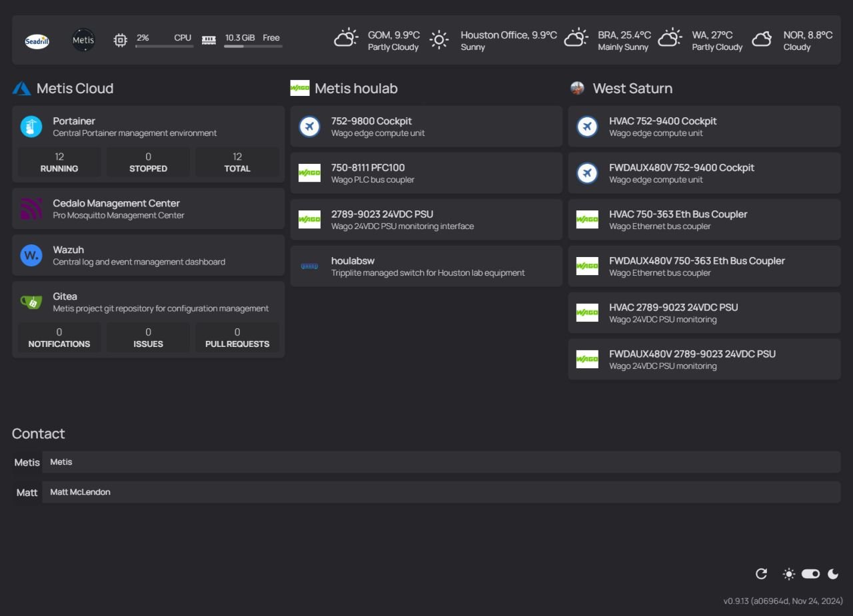This screenshot has width=853, height=616.
Task: Click the Azure icon beside Metis Cloud
Action: point(21,88)
